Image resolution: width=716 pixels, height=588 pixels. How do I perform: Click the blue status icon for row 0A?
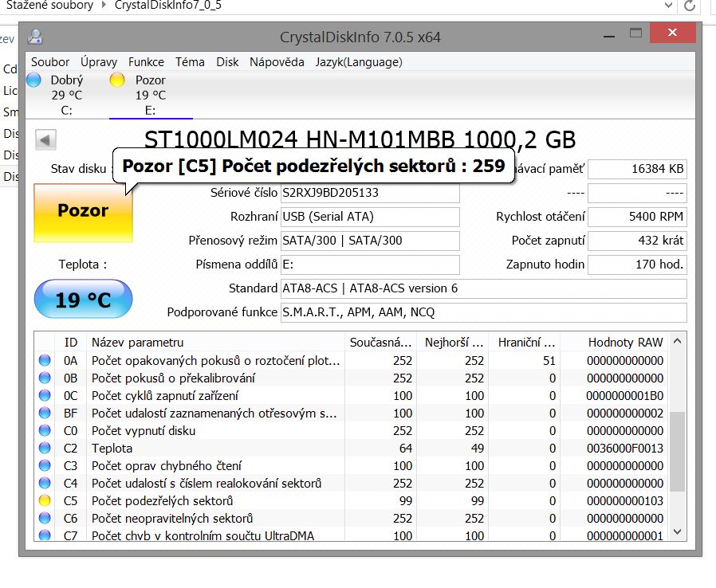pos(45,360)
